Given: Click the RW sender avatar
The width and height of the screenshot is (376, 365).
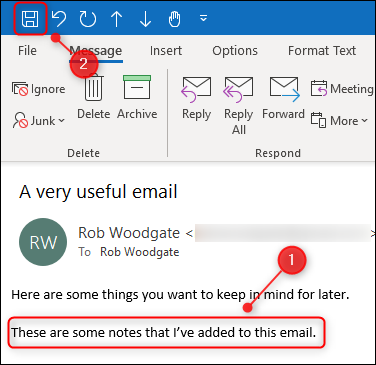Looking at the screenshot, I should coord(43,242).
